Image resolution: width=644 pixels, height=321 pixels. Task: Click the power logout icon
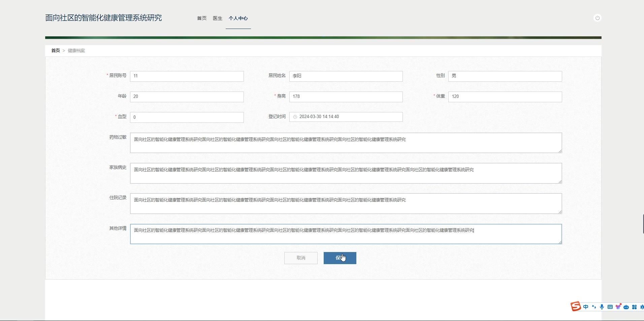(597, 18)
